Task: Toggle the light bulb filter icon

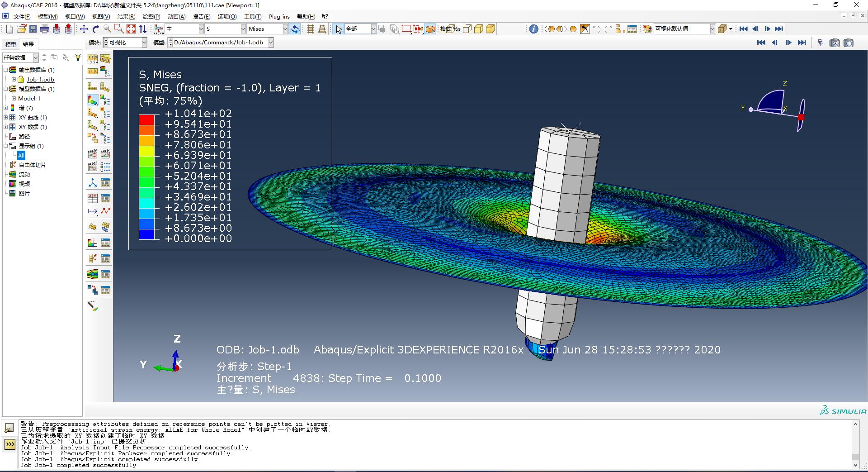Action: point(78,57)
